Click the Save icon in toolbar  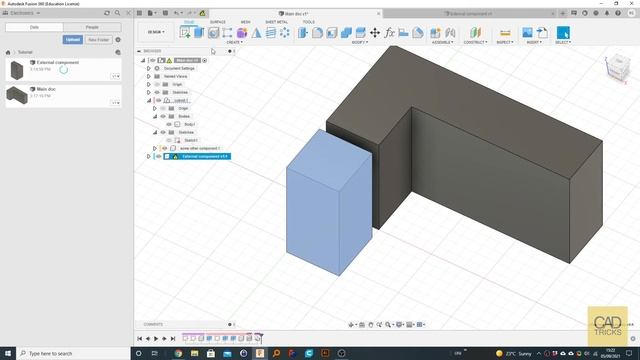point(165,13)
